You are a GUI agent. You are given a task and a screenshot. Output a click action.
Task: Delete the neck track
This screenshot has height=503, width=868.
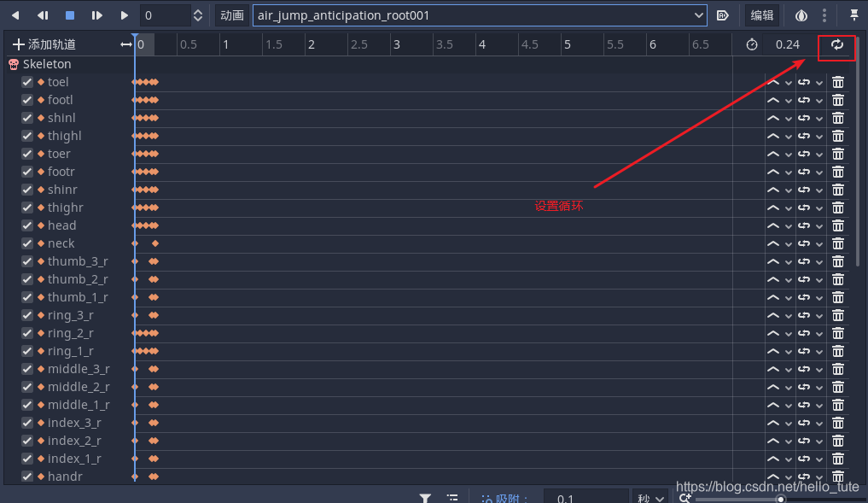tap(838, 243)
